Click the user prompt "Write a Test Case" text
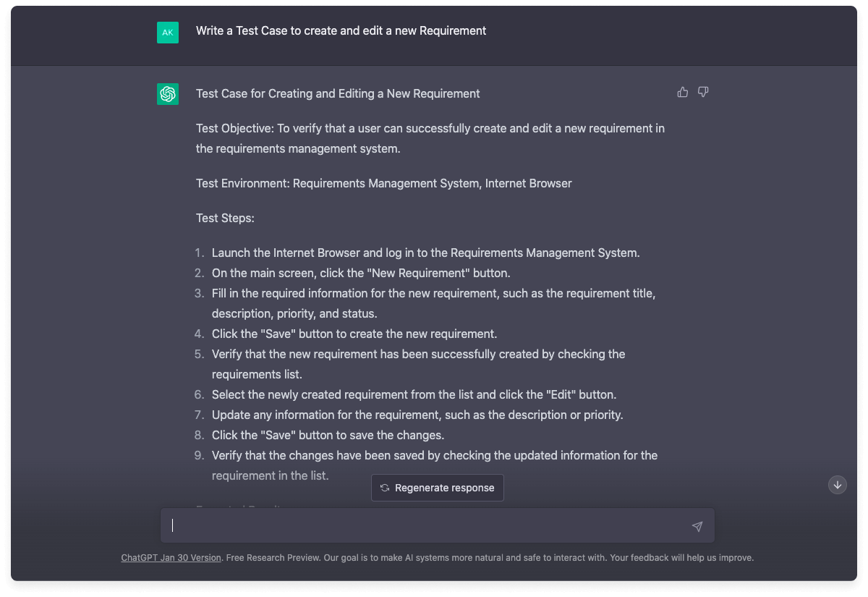 [x=341, y=31]
